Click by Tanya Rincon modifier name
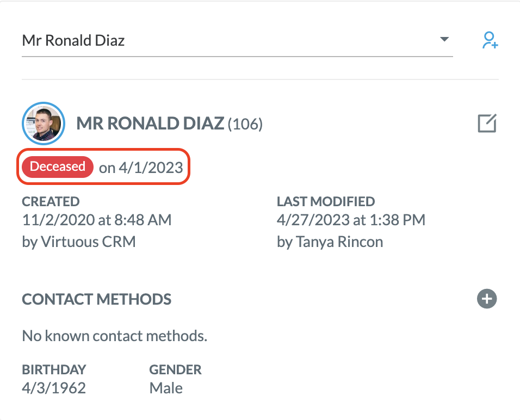 point(330,242)
